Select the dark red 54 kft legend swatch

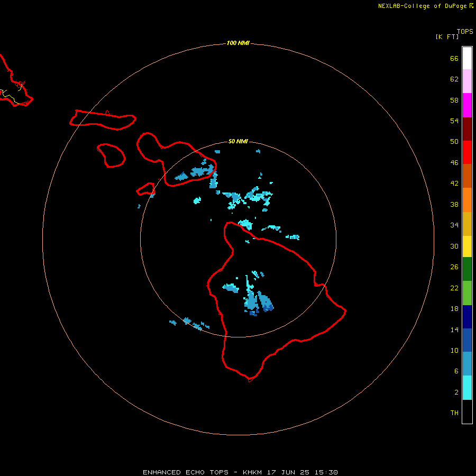pyautogui.click(x=467, y=129)
